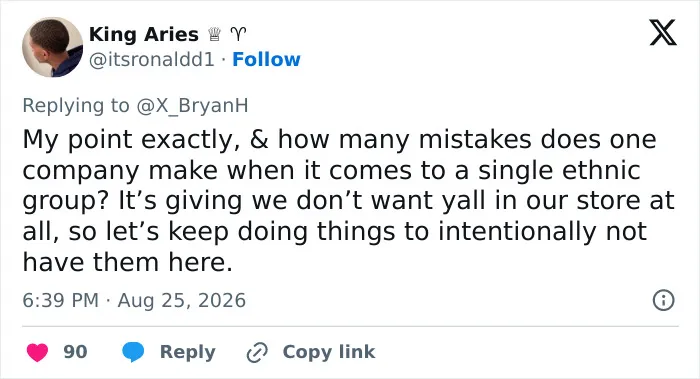Screen dimensions: 700x379
Task: Open King Aries profile picture
Action: 52,47
